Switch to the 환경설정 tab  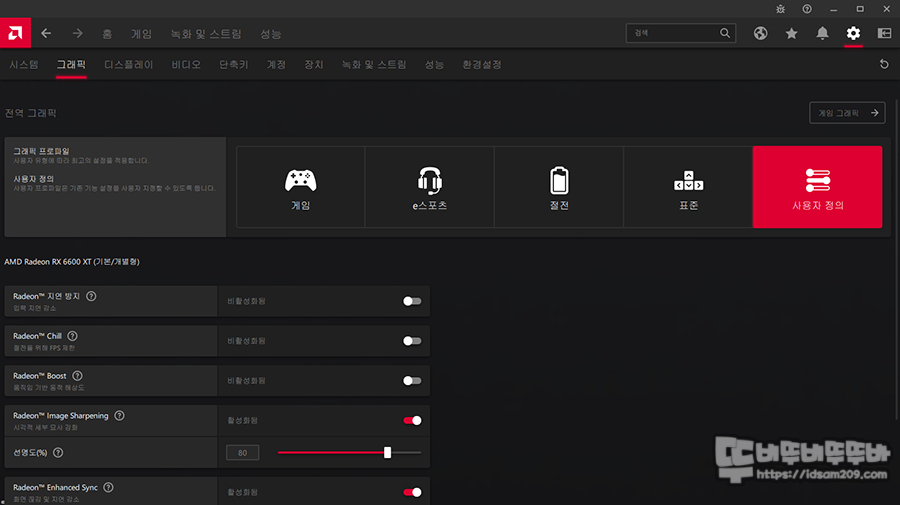(x=482, y=65)
